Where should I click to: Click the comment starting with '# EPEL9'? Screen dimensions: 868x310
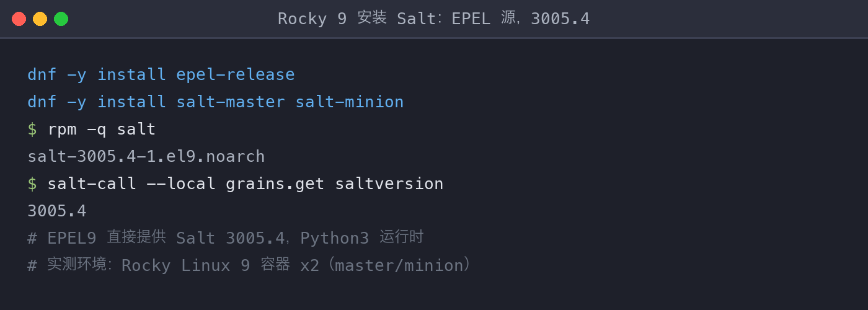[226, 238]
